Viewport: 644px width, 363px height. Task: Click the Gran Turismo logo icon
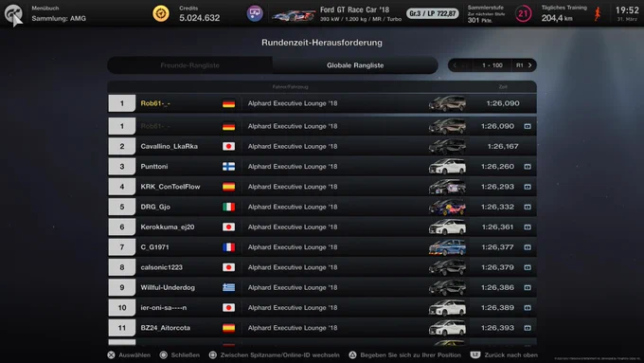point(13,13)
